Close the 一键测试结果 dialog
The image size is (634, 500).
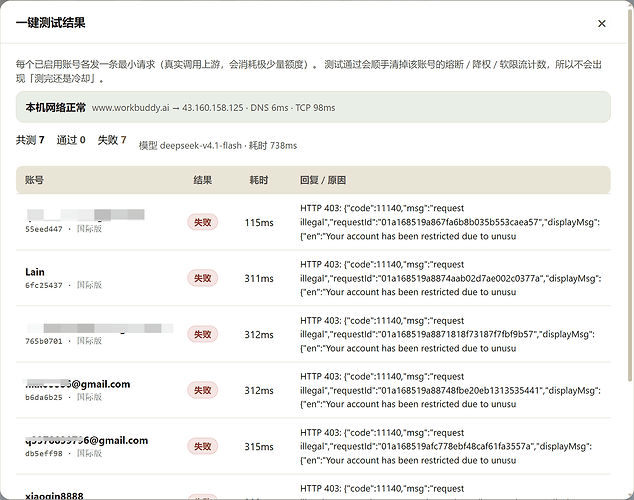(602, 23)
